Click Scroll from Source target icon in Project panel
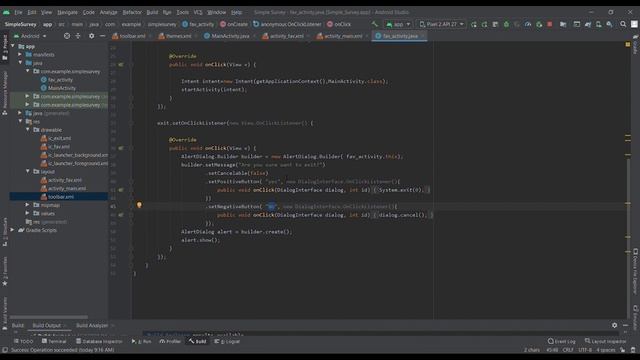The width and height of the screenshot is (640, 360). click(x=67, y=36)
